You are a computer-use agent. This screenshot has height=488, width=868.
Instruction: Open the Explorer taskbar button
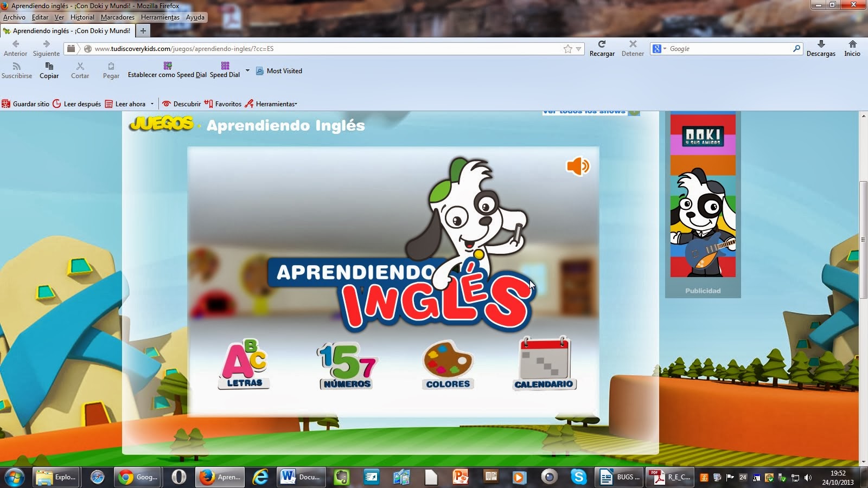[56, 477]
